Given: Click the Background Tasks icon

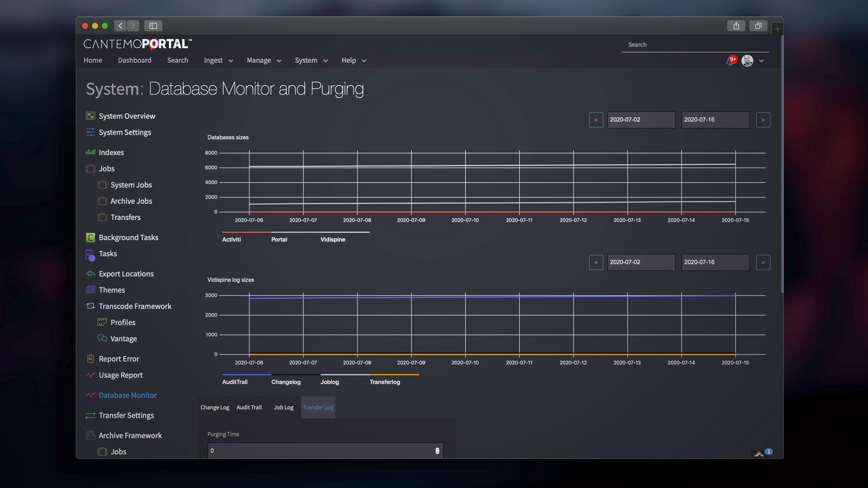Looking at the screenshot, I should point(90,238).
